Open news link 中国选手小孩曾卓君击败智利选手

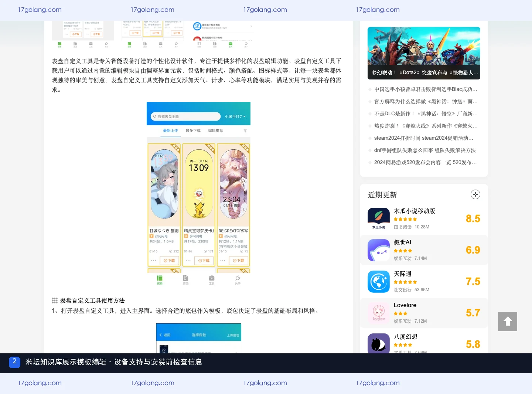pyautogui.click(x=426, y=89)
